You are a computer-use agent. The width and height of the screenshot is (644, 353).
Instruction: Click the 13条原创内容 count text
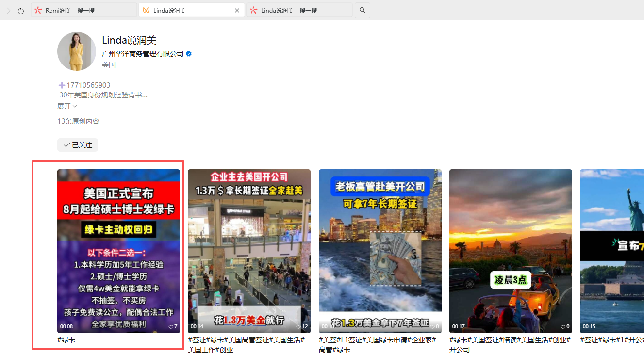[x=78, y=121]
